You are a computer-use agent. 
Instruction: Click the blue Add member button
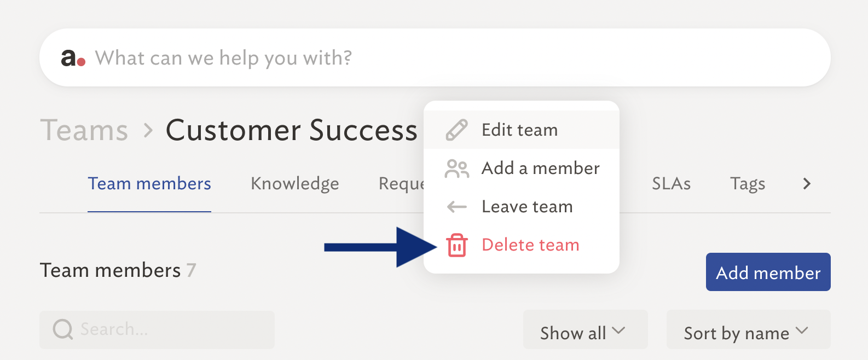pyautogui.click(x=768, y=272)
